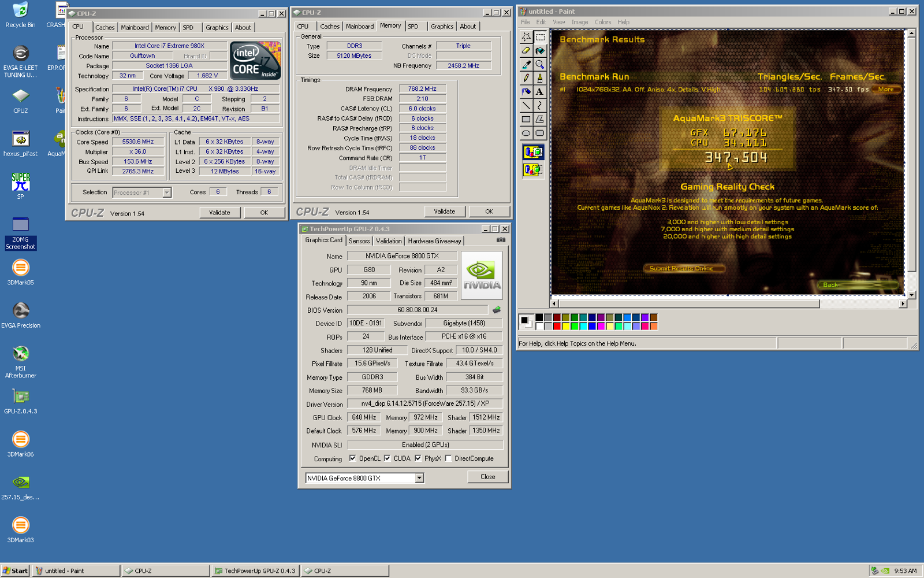Toggle the DirectCompute checkbox in GPU-Z
This screenshot has height=578, width=924.
448,458
